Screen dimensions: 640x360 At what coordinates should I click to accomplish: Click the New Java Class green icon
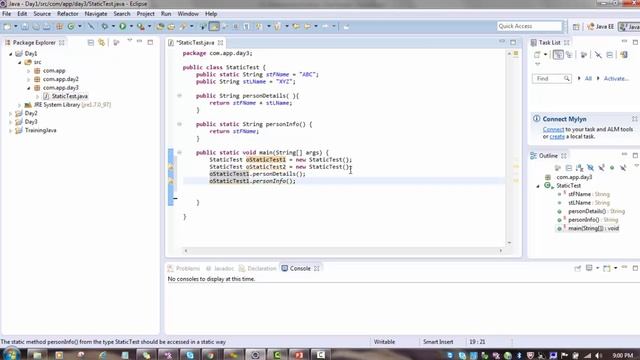tap(71, 27)
